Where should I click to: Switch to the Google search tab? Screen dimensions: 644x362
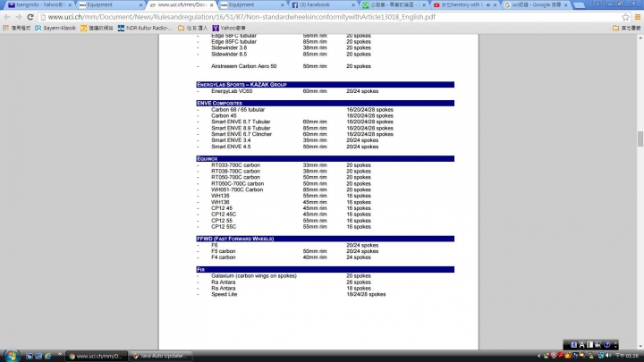point(534,5)
